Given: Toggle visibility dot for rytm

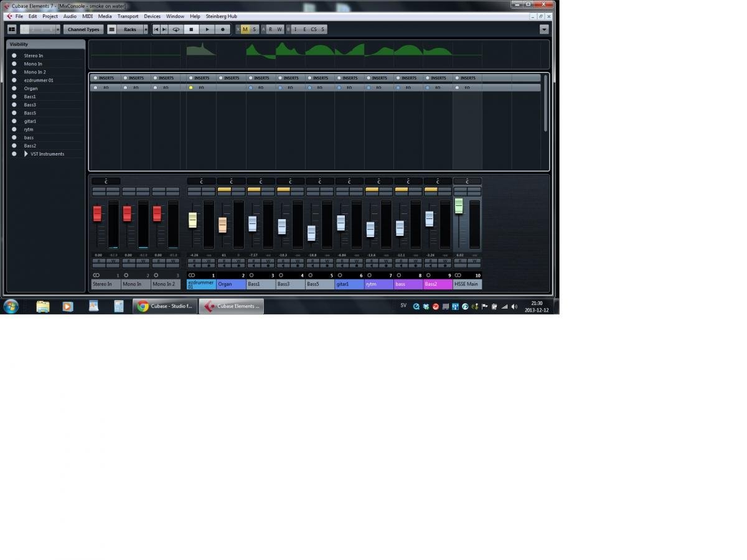Looking at the screenshot, I should click(x=14, y=129).
